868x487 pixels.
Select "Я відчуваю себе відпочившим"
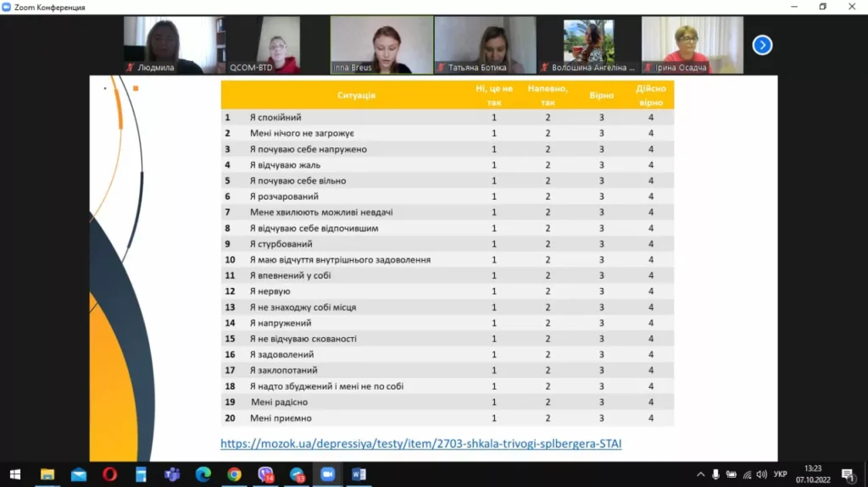click(x=448, y=228)
